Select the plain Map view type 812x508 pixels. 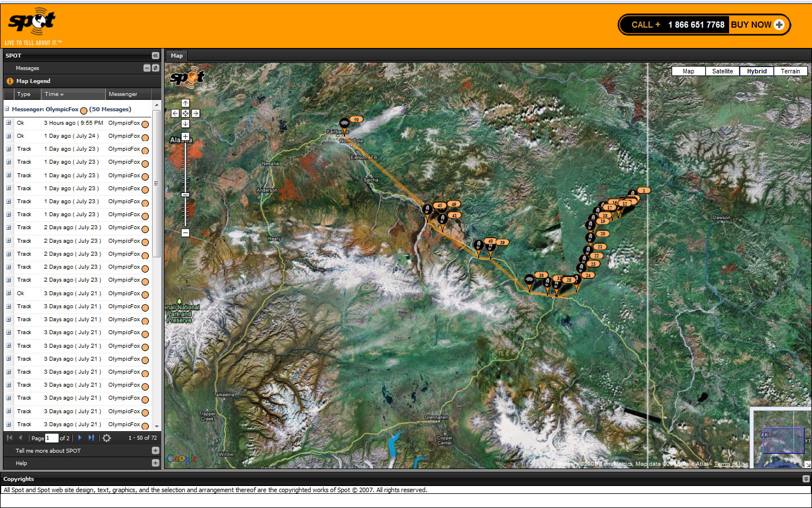[x=689, y=71]
